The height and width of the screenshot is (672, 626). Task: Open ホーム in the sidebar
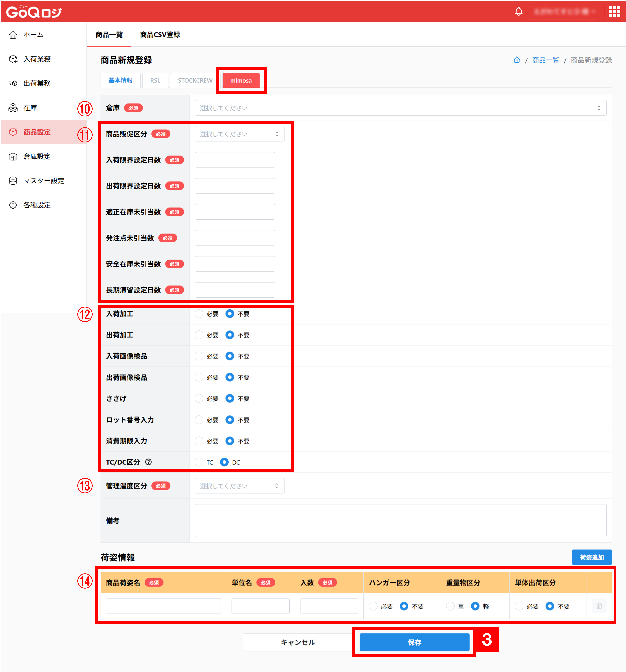[43, 34]
